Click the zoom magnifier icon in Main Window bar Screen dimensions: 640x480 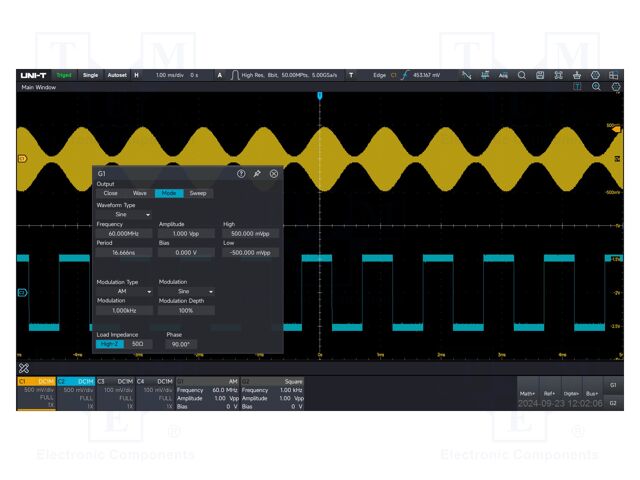[x=596, y=87]
